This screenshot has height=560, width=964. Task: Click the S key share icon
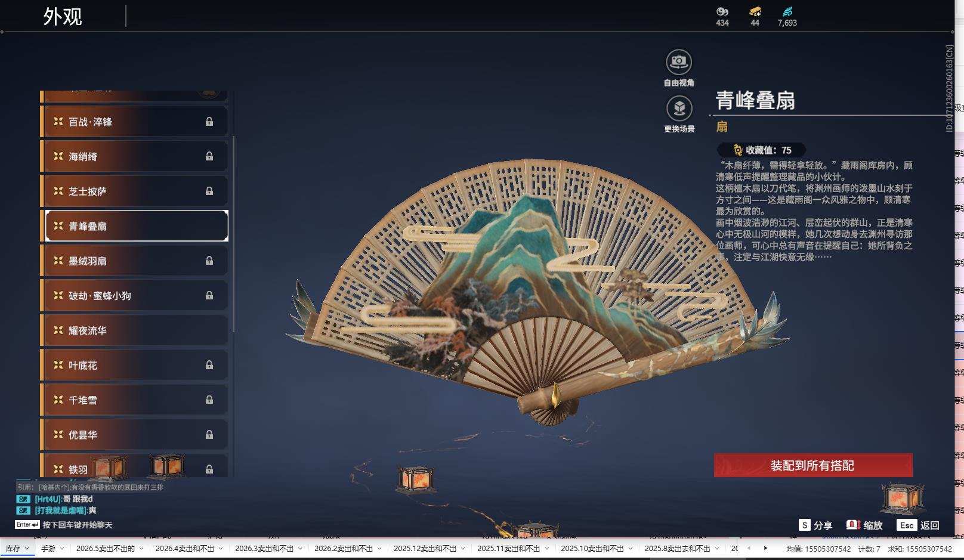(x=805, y=525)
